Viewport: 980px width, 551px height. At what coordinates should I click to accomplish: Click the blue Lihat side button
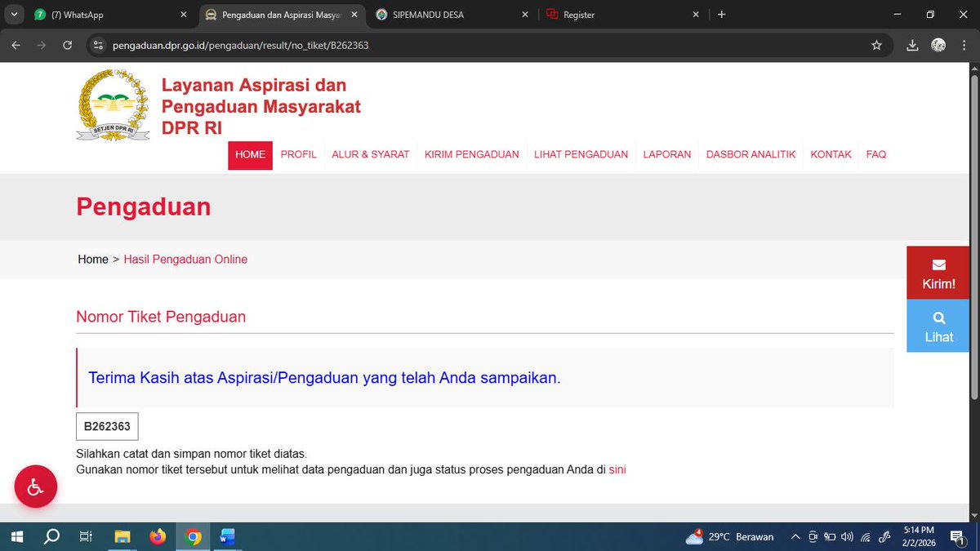click(938, 327)
